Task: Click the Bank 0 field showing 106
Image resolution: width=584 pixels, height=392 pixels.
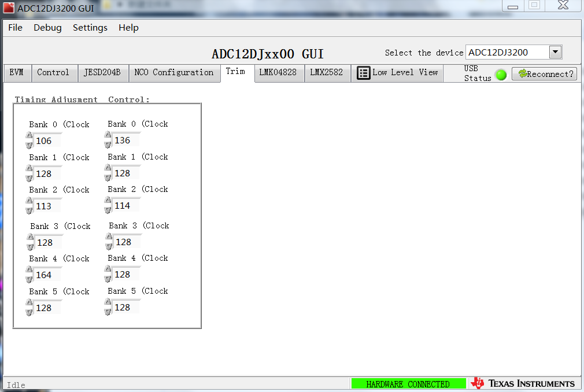Action: [48, 140]
